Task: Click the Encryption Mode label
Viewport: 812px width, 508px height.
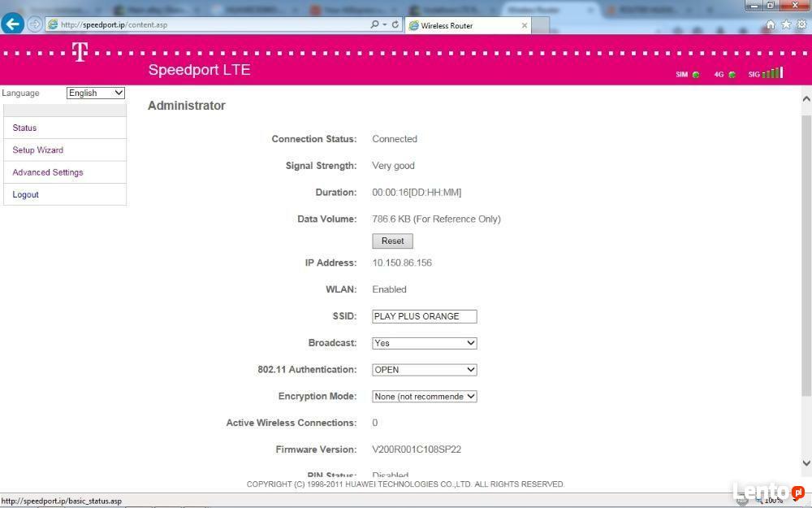Action: [317, 396]
